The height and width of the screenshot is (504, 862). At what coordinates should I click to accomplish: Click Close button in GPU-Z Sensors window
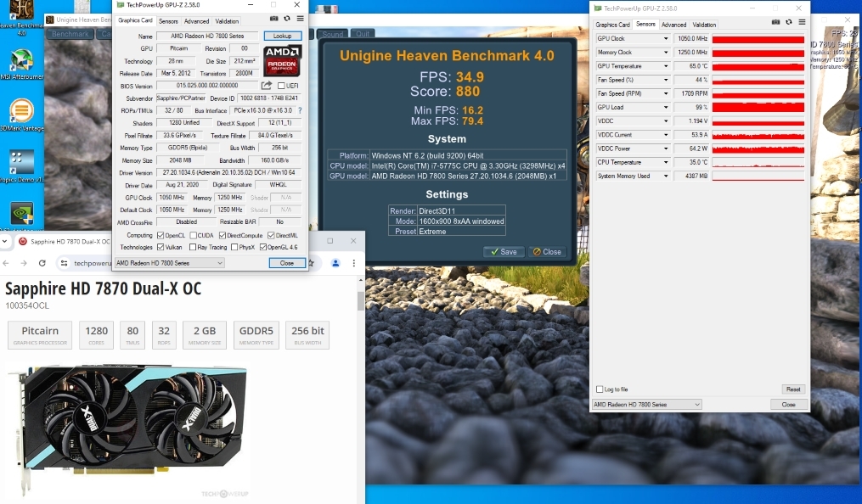point(789,404)
